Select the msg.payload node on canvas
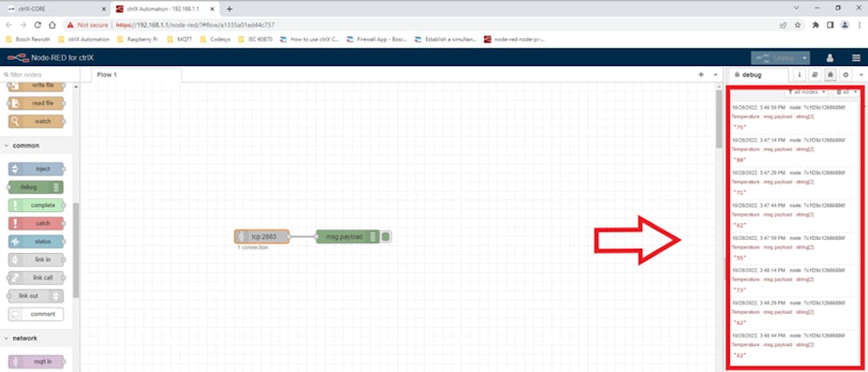Screen dimensions: 868x372 [x=348, y=236]
